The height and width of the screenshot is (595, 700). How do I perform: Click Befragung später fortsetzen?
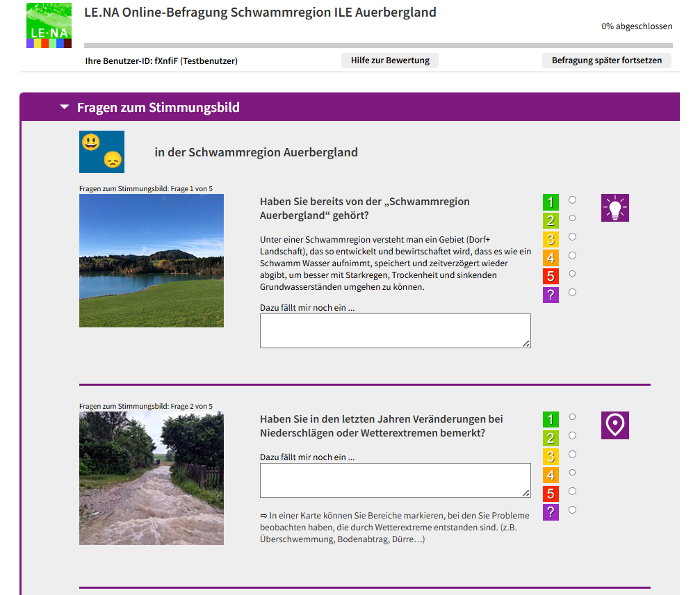606,60
